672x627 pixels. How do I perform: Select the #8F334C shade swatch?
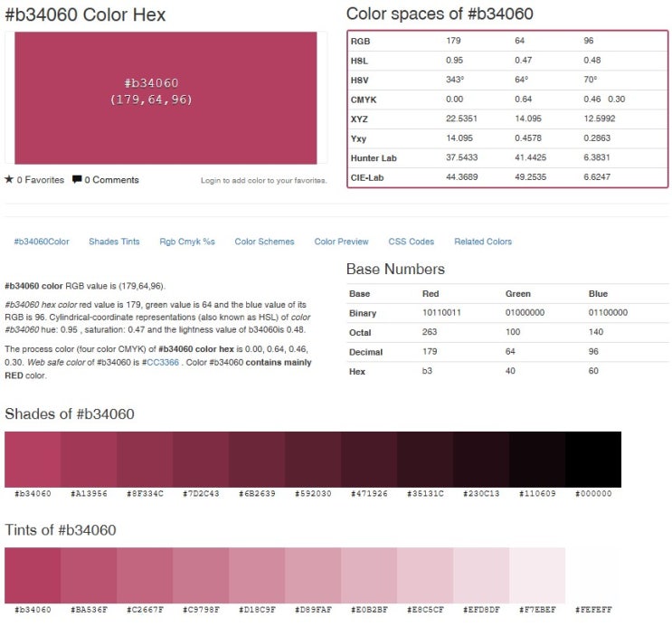(x=145, y=460)
